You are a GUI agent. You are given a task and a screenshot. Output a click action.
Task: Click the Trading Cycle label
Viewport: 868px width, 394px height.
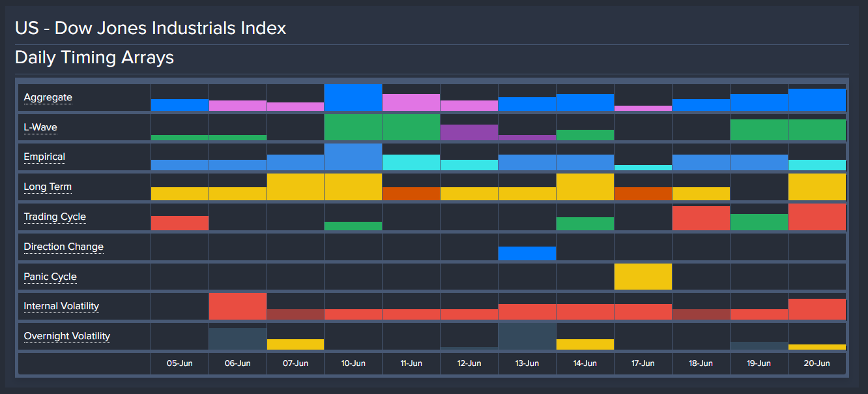click(x=55, y=217)
